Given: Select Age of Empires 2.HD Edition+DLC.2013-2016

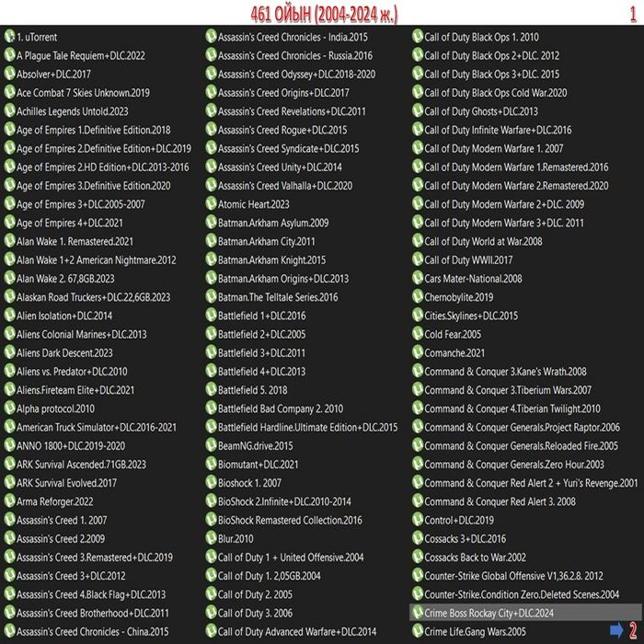Looking at the screenshot, I should (x=103, y=167).
